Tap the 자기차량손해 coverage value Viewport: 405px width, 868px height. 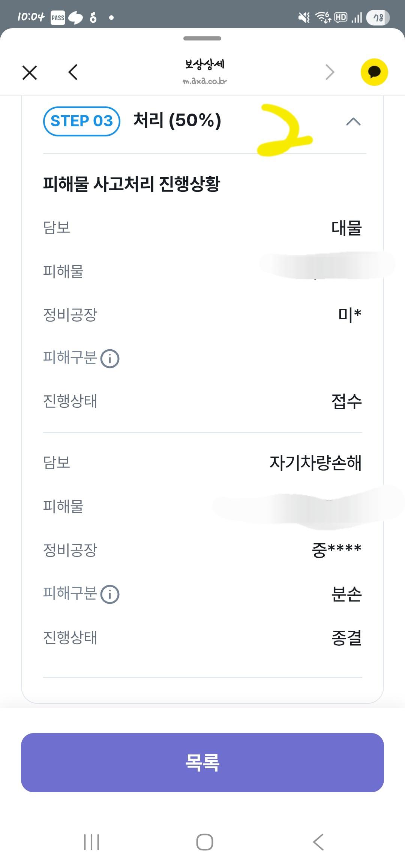click(316, 463)
